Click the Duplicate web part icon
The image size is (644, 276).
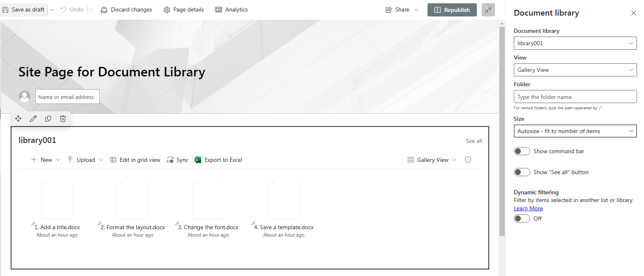[x=48, y=119]
